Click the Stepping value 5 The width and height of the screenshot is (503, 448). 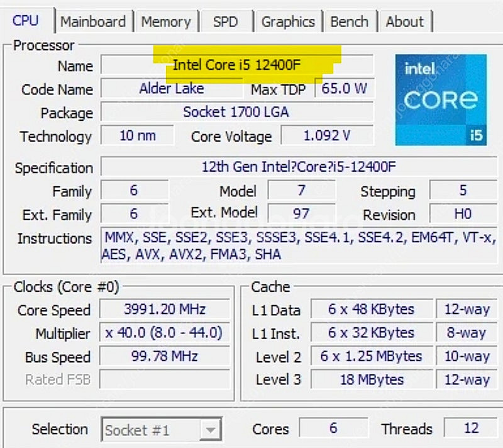point(463,190)
